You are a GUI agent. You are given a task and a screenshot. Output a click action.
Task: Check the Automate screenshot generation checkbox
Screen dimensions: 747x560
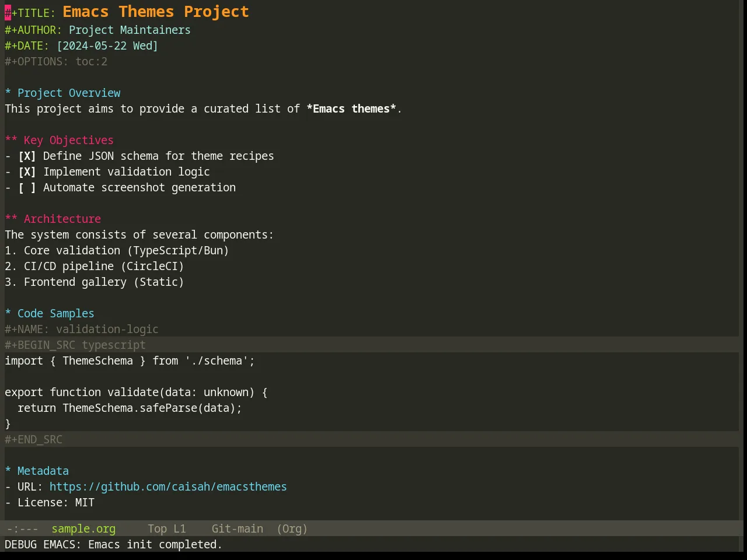(27, 188)
